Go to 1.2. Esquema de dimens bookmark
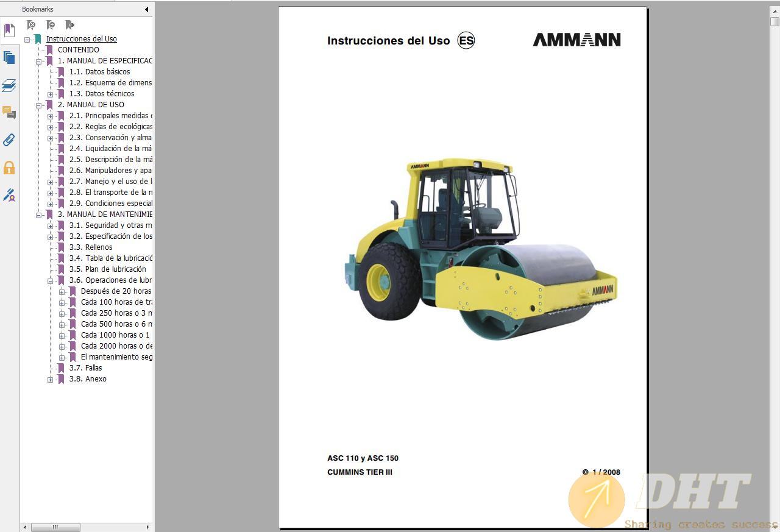 111,83
